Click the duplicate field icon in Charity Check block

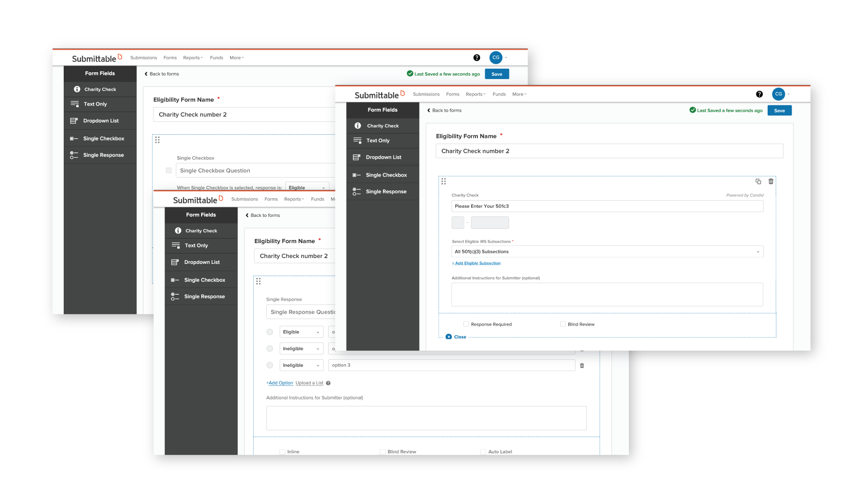pos(758,181)
